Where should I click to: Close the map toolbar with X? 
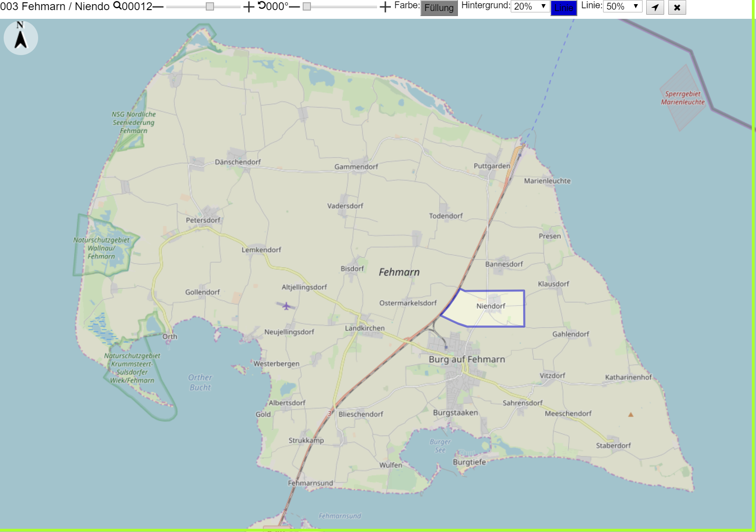[x=677, y=7]
